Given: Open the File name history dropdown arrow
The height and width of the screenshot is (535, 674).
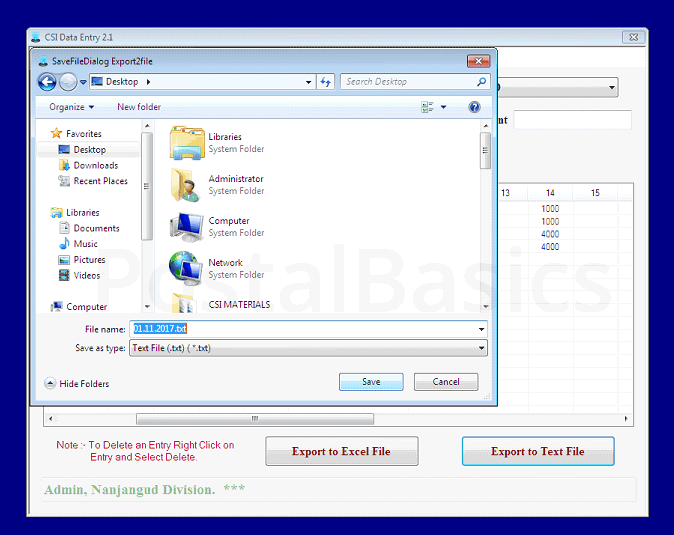Looking at the screenshot, I should point(481,329).
